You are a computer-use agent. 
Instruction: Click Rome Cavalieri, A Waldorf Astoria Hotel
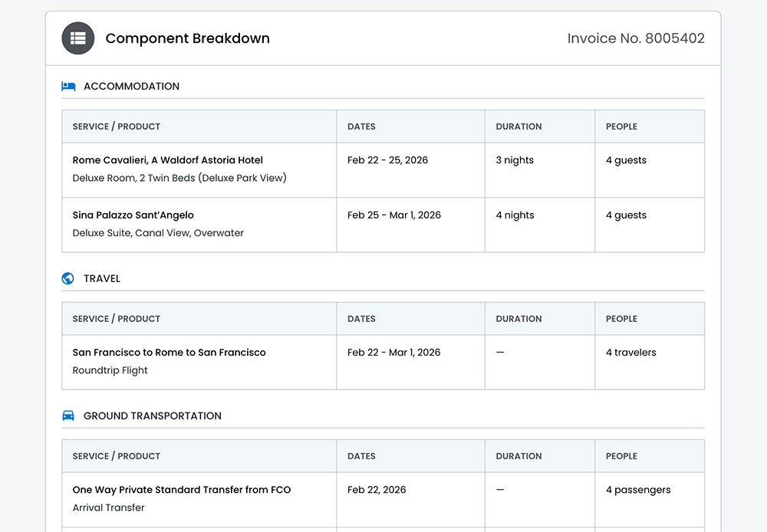[167, 160]
